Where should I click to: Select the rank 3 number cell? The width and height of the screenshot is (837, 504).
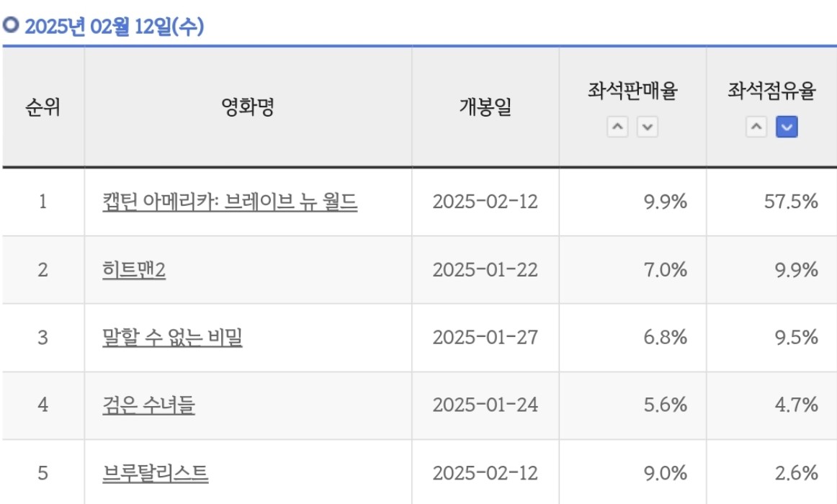(x=42, y=337)
